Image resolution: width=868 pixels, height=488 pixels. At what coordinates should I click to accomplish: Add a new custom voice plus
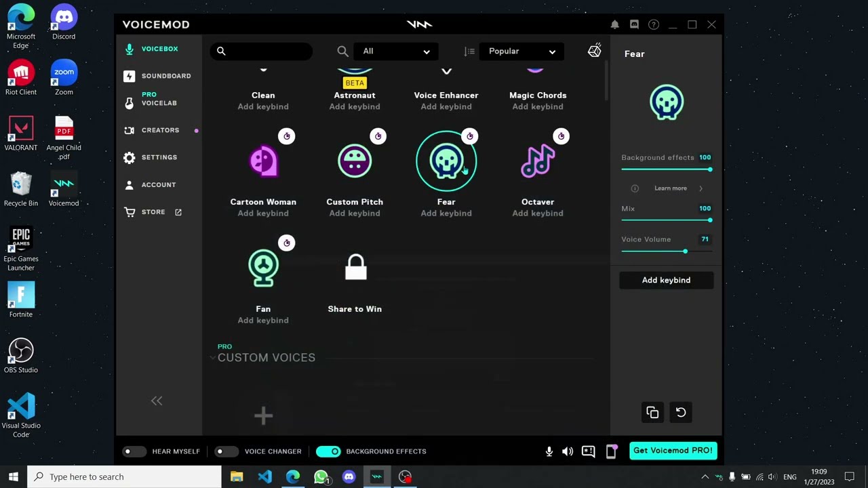click(263, 415)
